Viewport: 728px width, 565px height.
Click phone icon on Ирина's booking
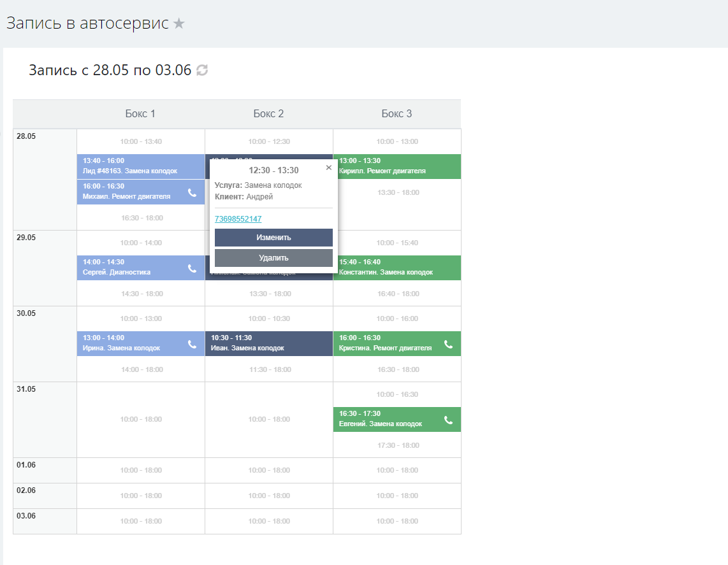[x=192, y=344]
